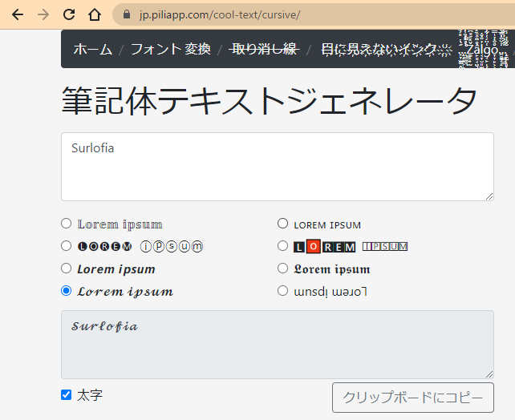Click the 筆記体テキストジェネレータ page heading
The image size is (515, 420).
269,100
